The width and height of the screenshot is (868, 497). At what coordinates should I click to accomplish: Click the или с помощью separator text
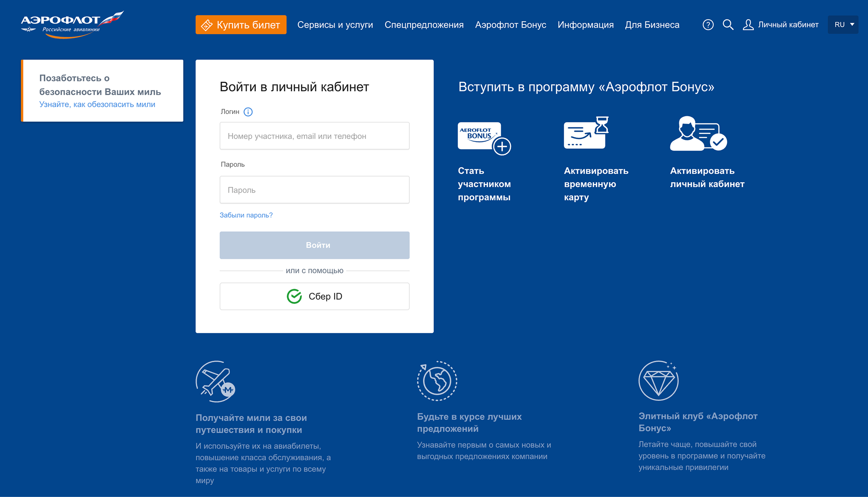click(x=315, y=271)
